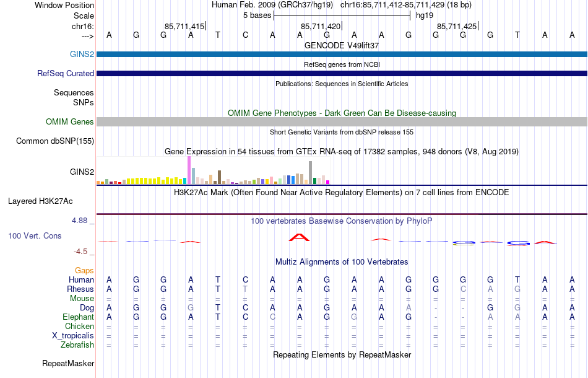Click the GINS2 GTEx expression label

[x=82, y=172]
